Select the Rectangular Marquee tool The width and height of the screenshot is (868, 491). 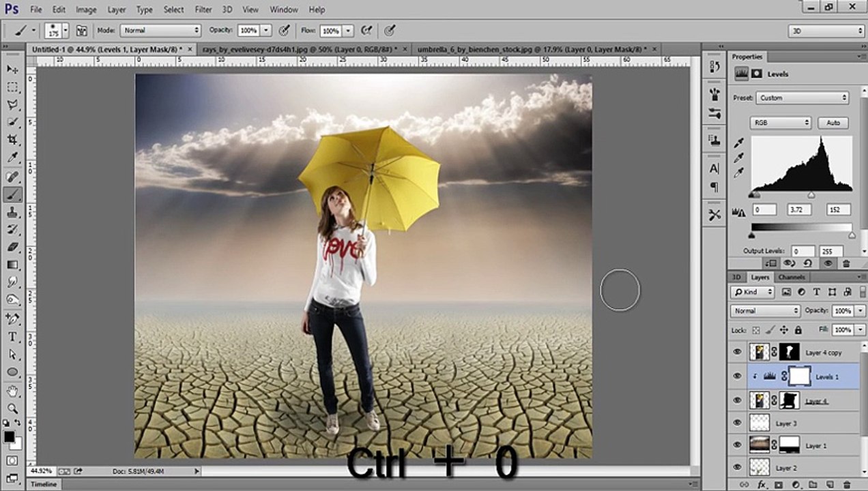12,87
